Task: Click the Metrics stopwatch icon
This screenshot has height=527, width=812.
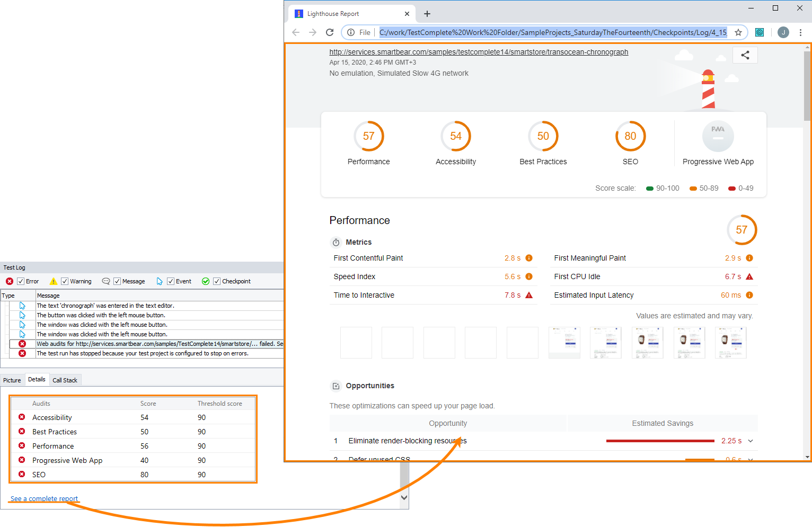Action: 336,243
